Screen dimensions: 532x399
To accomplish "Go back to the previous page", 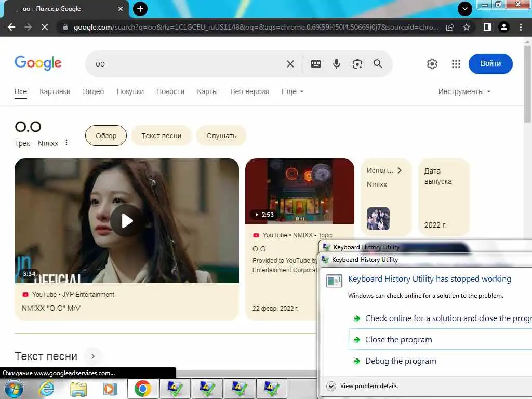I will (11, 27).
